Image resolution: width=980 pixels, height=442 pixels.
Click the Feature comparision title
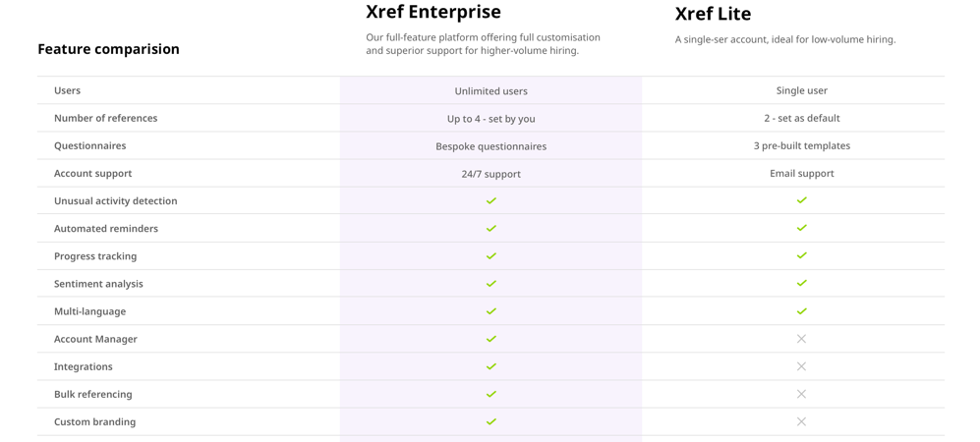(109, 49)
